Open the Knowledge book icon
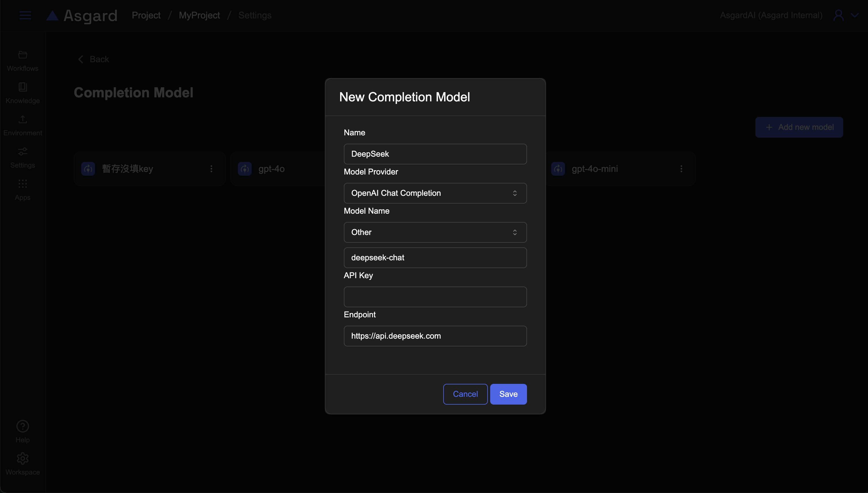Viewport: 868px width, 493px height. 23,87
